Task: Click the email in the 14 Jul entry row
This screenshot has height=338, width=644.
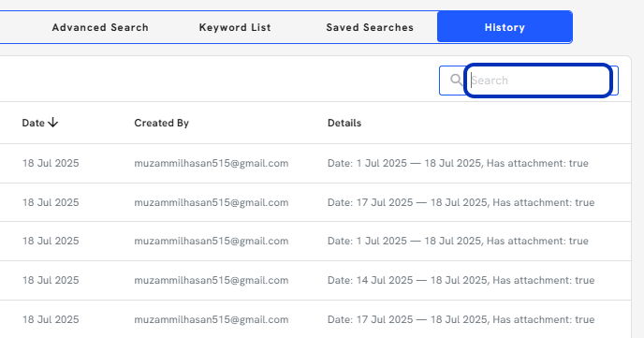Action: 212,280
